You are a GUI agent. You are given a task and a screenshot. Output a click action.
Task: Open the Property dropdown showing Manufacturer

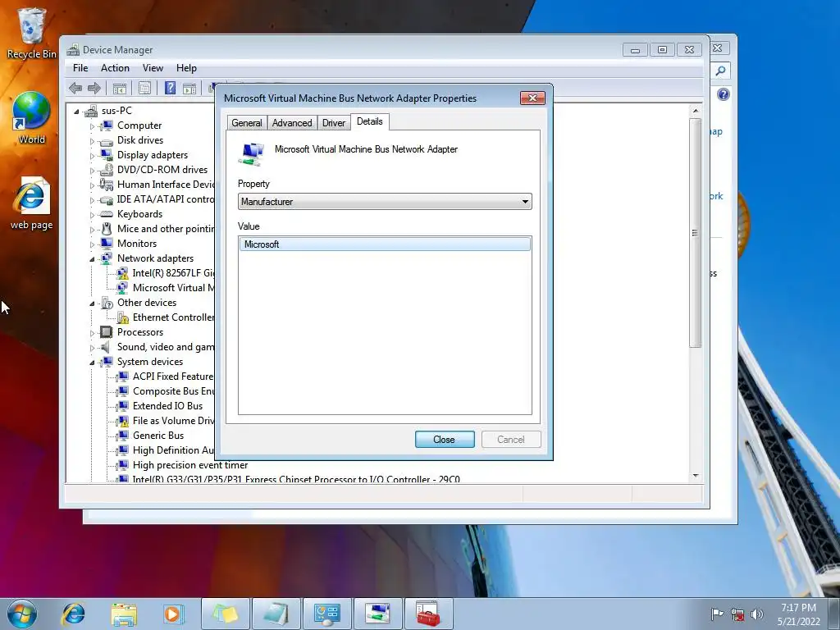coord(385,202)
